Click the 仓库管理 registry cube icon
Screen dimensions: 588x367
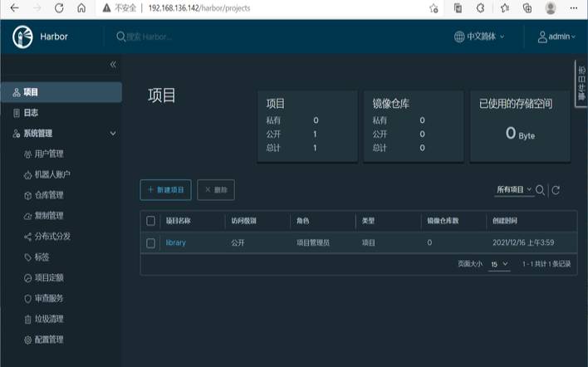point(27,195)
